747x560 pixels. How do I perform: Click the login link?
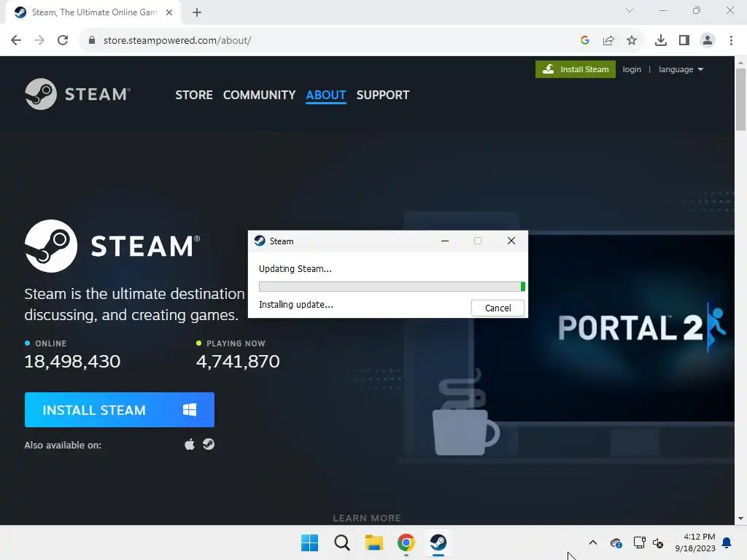(632, 69)
